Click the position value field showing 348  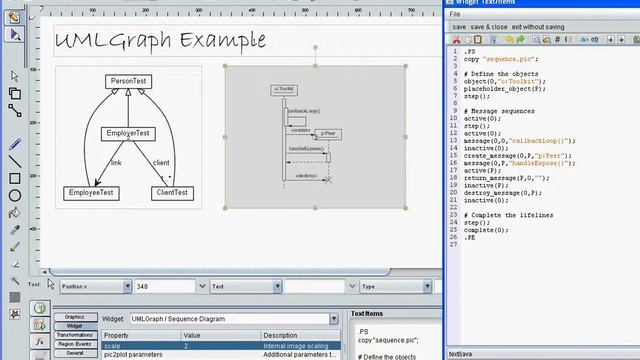pyautogui.click(x=165, y=287)
